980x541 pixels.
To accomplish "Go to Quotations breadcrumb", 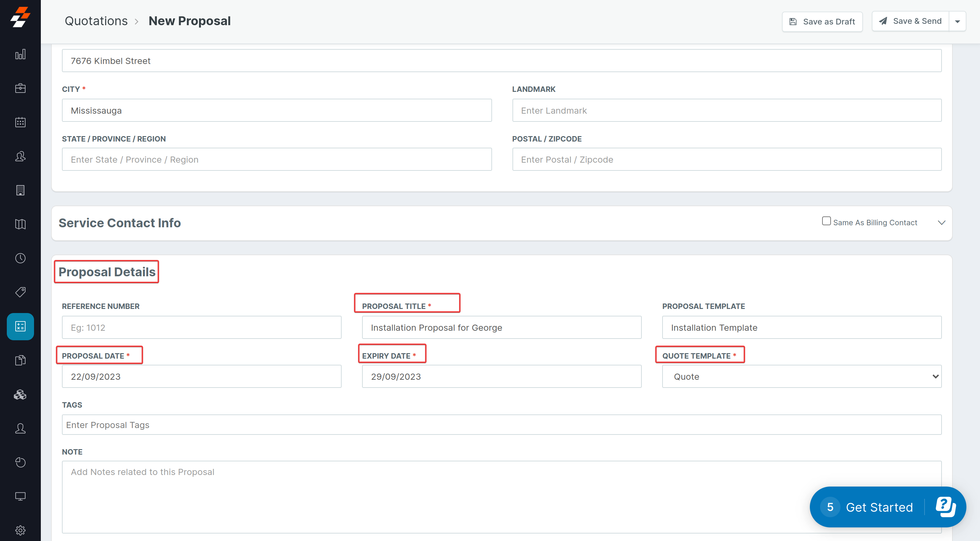I will pyautogui.click(x=96, y=21).
